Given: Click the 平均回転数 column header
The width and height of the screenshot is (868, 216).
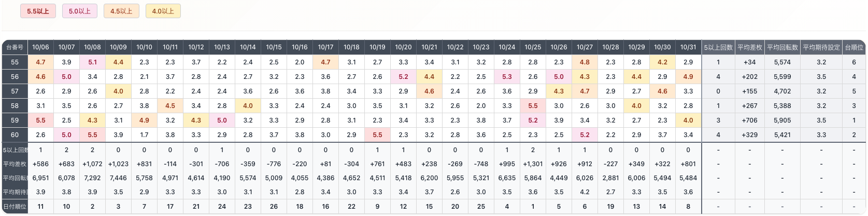Looking at the screenshot, I should 782,47.
